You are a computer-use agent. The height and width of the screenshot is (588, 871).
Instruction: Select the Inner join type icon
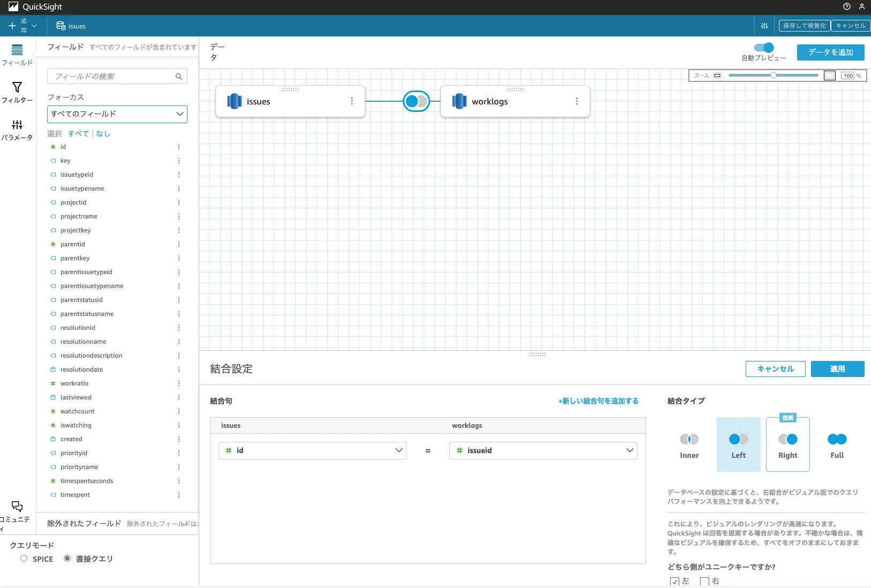point(689,439)
